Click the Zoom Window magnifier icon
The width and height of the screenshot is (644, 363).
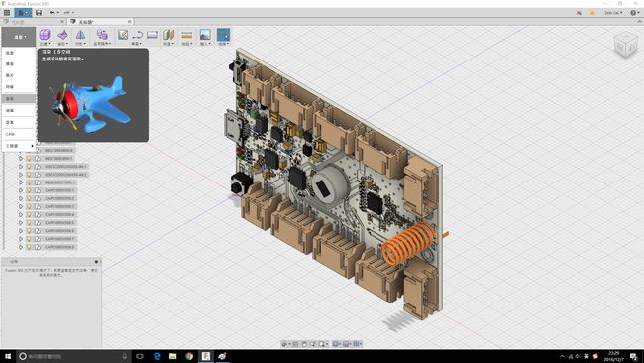click(x=322, y=344)
